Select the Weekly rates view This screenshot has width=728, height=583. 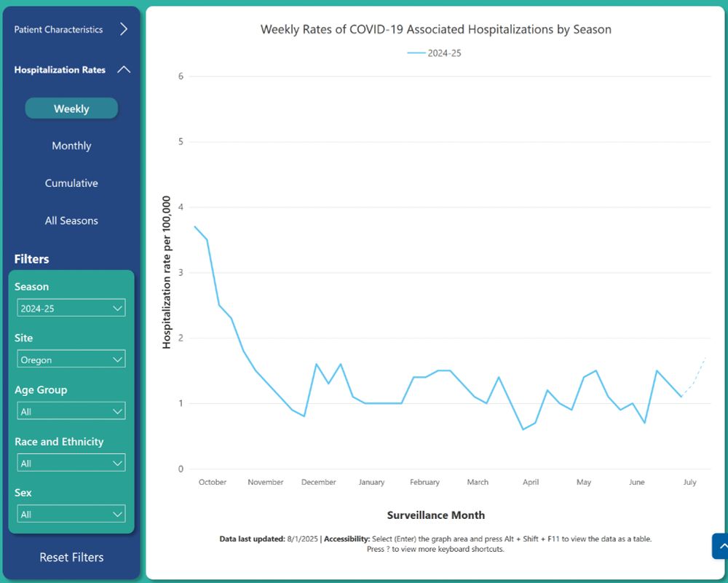point(71,108)
